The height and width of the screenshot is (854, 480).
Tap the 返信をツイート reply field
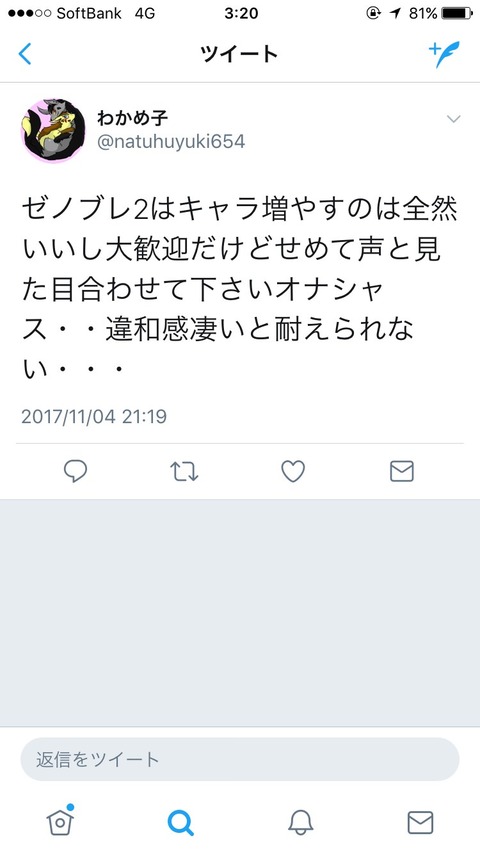(x=240, y=759)
